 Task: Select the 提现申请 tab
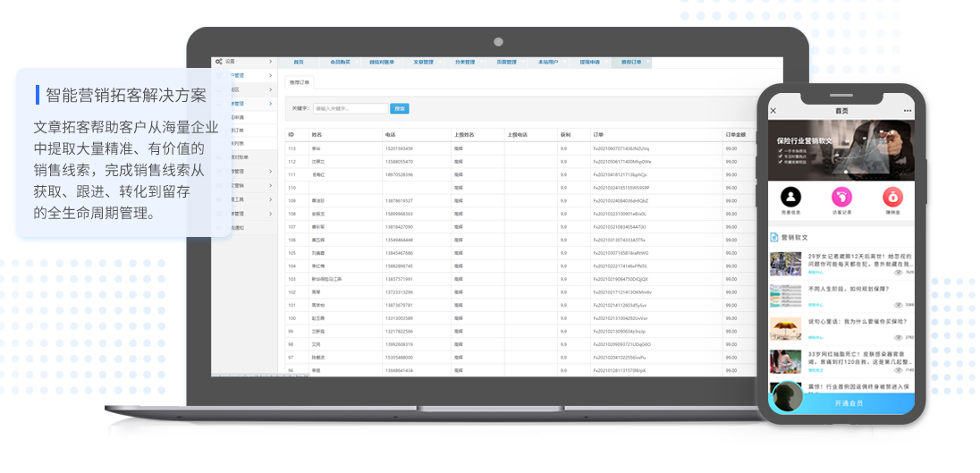pyautogui.click(x=589, y=63)
